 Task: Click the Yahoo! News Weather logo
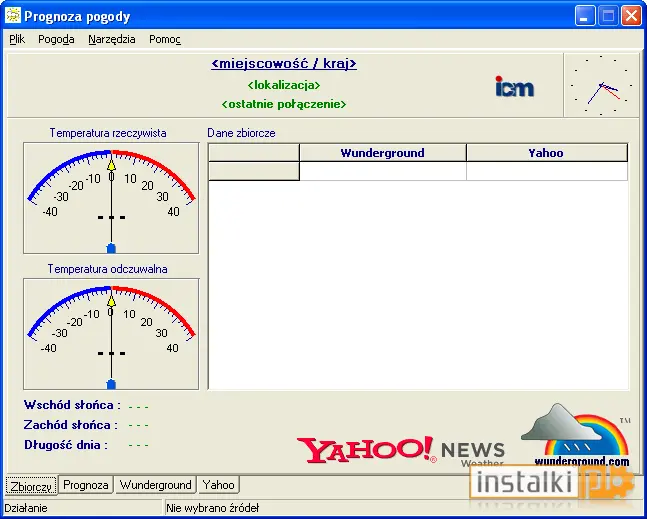400,451
